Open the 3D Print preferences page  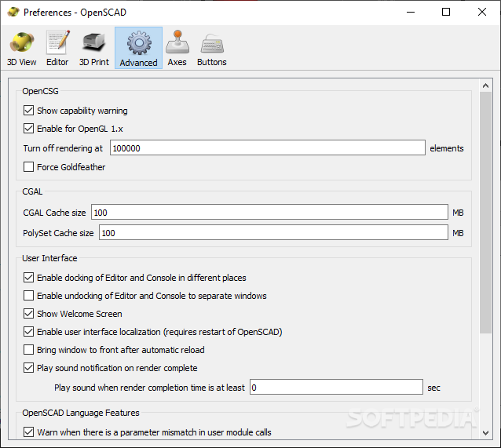pyautogui.click(x=94, y=48)
